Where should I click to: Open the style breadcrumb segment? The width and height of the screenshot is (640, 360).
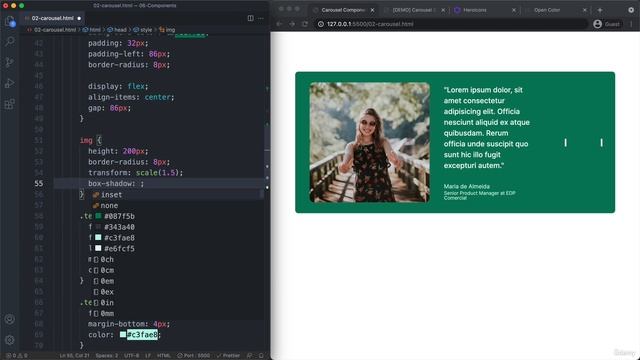[146, 30]
